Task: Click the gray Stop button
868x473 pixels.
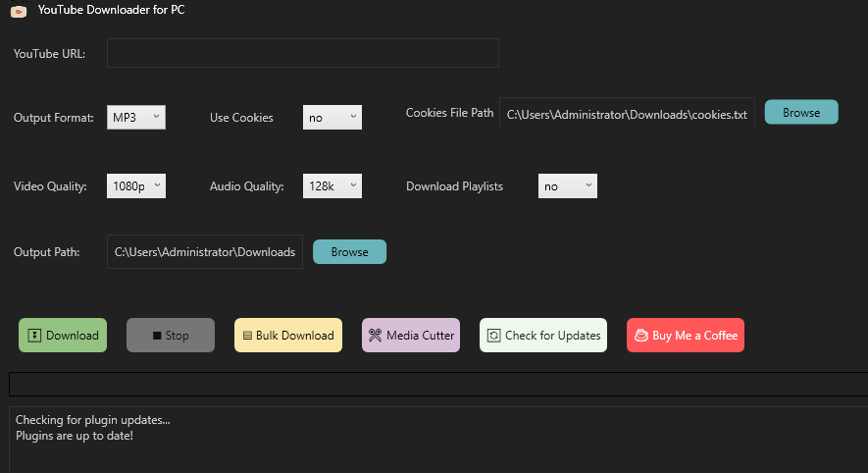Action: coord(171,335)
